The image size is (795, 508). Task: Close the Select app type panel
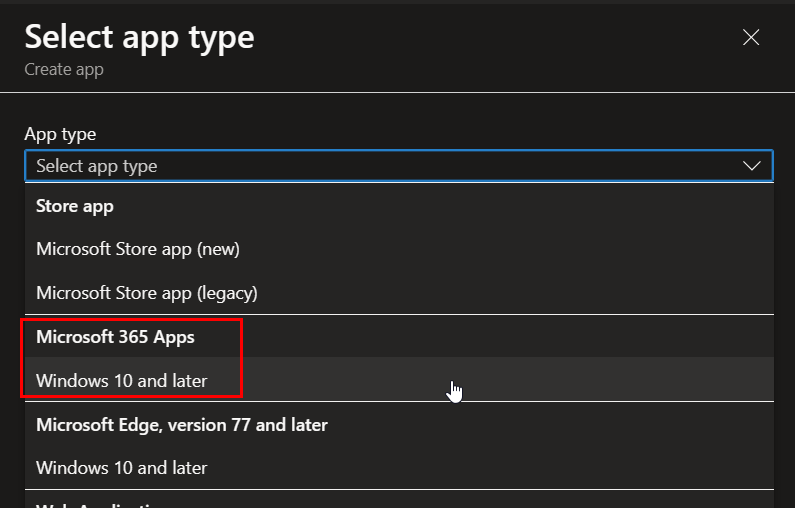click(751, 38)
